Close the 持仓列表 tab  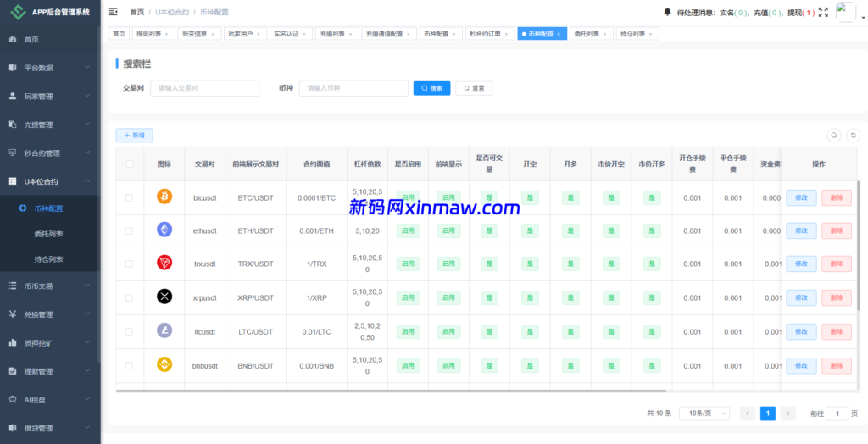click(x=650, y=34)
